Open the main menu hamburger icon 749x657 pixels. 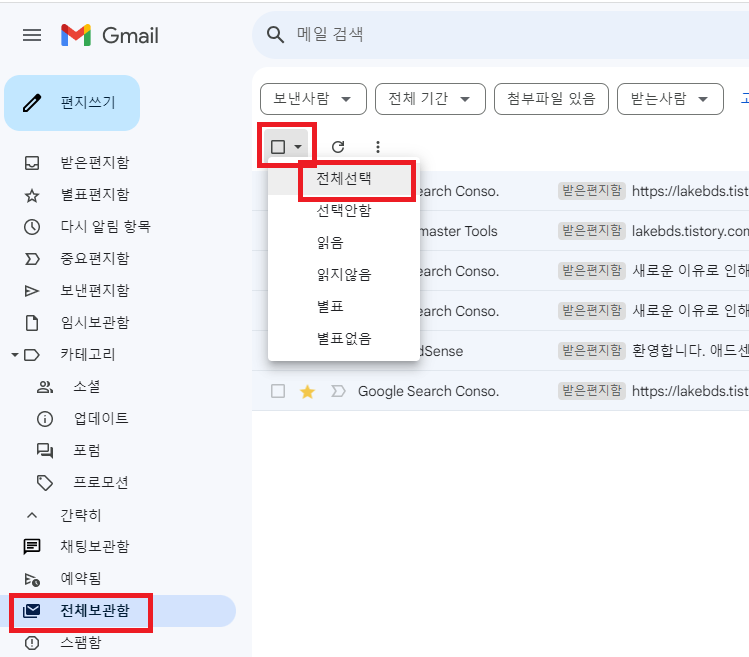[32, 35]
